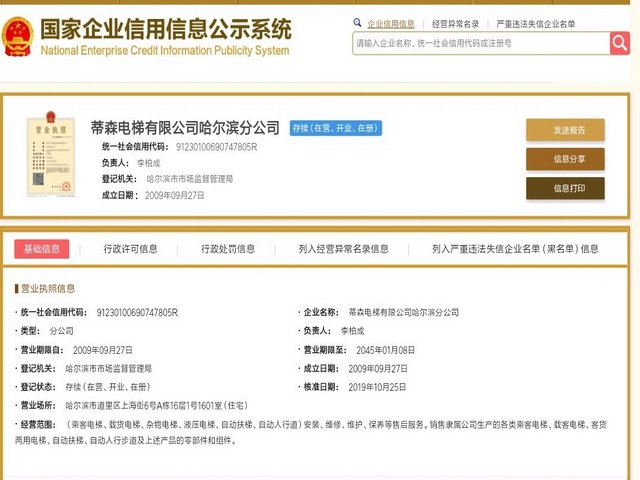Click the company title 蒂森电梯有限公司哈尔滨分公司
The height and width of the screenshot is (480, 640).
185,128
